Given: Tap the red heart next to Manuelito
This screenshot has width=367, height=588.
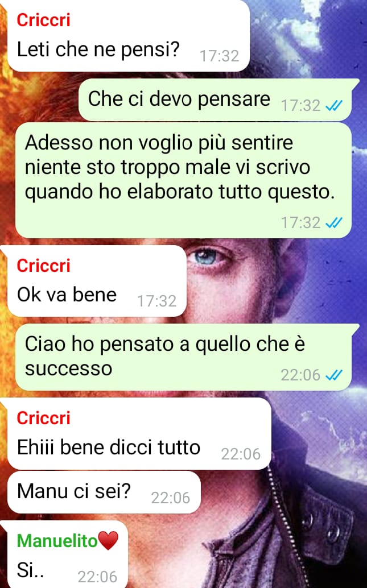Looking at the screenshot, I should (108, 540).
